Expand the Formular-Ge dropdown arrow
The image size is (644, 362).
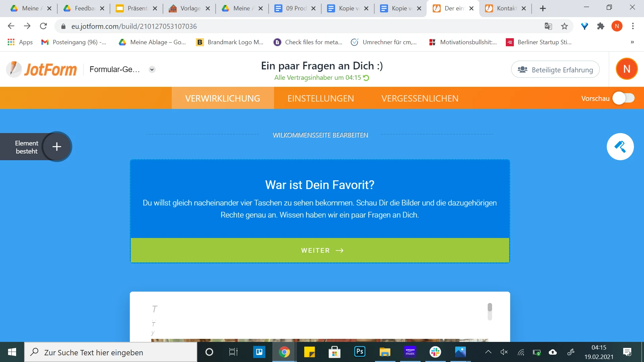152,69
